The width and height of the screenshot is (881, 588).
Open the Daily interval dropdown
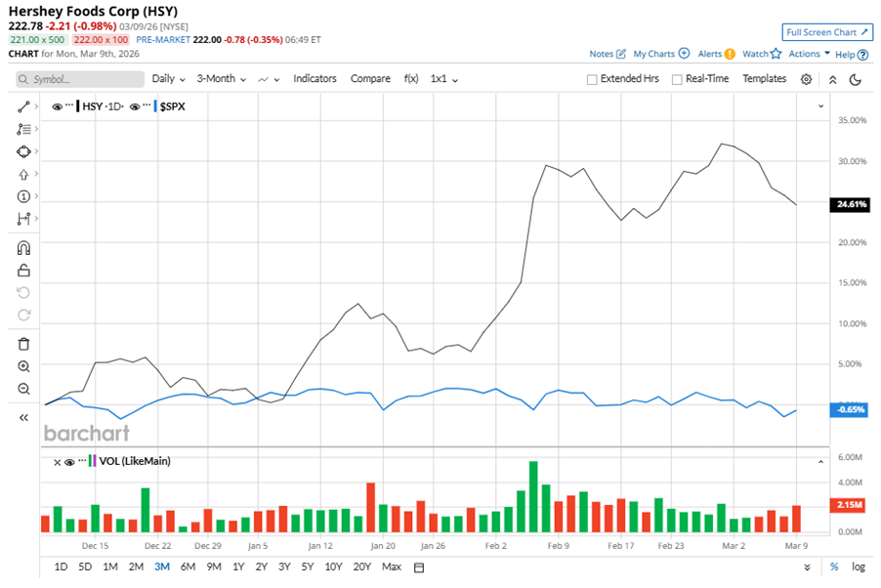tap(169, 79)
